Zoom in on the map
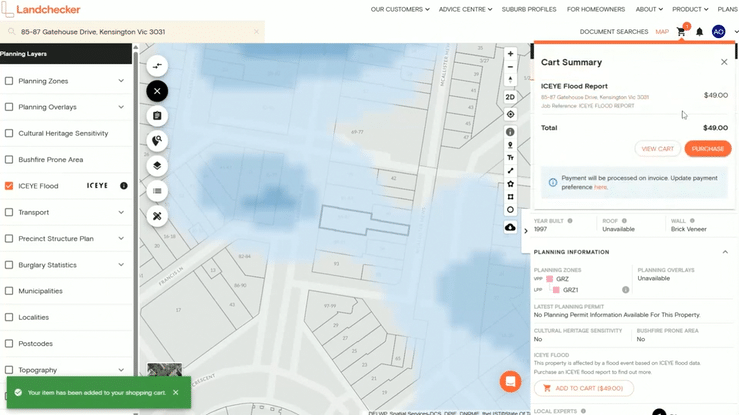This screenshot has height=415, width=739. pyautogui.click(x=510, y=54)
